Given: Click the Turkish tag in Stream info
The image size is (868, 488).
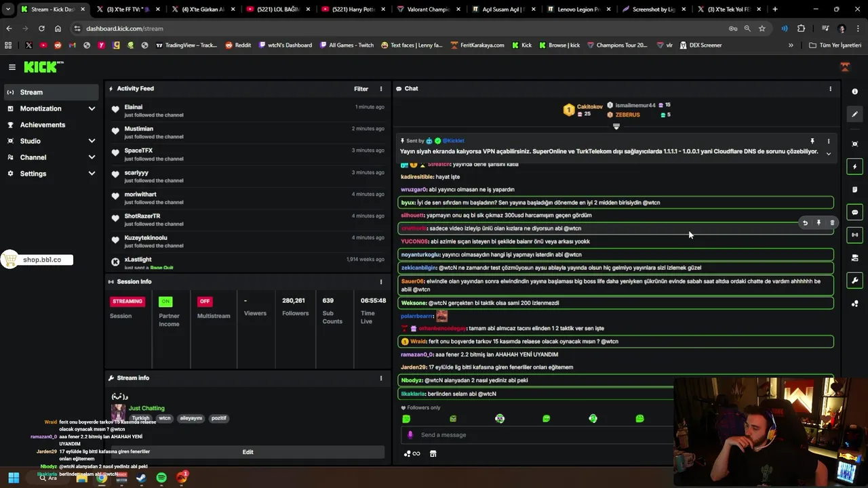Looking at the screenshot, I should [x=140, y=418].
